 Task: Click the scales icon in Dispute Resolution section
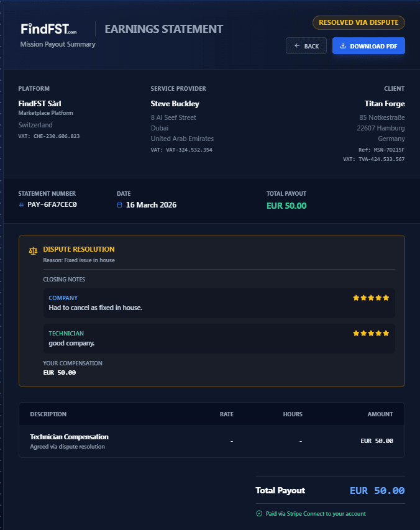pyautogui.click(x=33, y=250)
